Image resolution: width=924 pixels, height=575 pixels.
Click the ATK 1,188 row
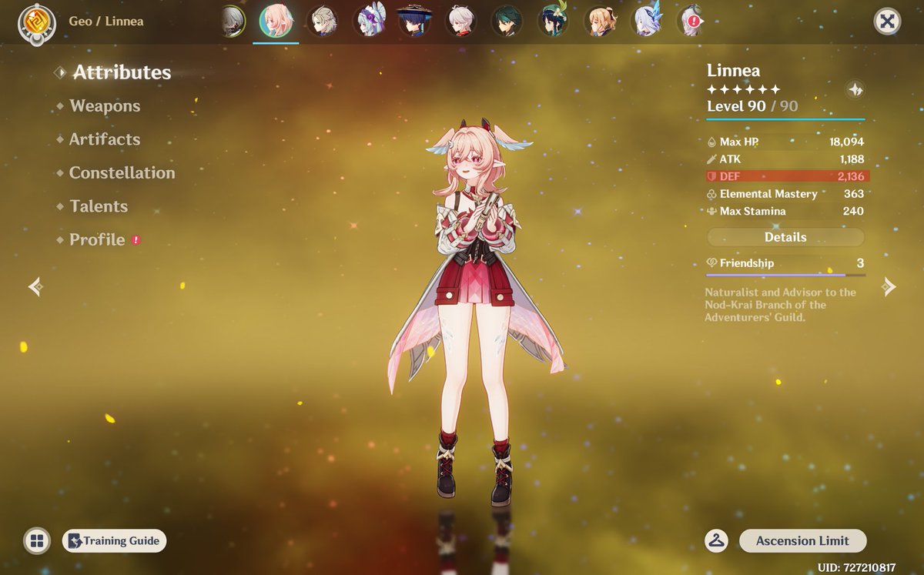[785, 159]
